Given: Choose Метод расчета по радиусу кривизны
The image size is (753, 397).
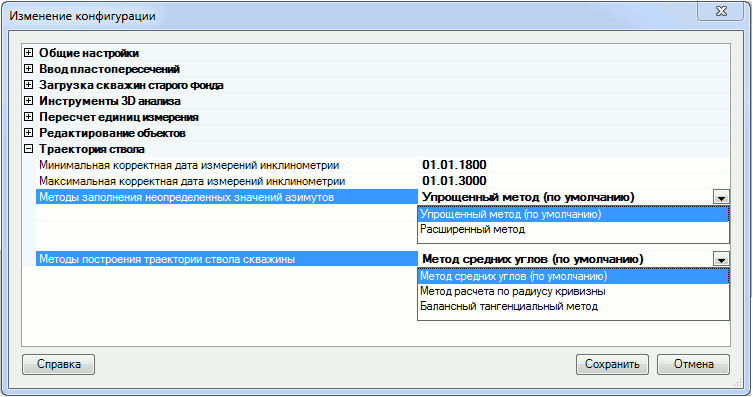Looking at the screenshot, I should click(573, 291).
